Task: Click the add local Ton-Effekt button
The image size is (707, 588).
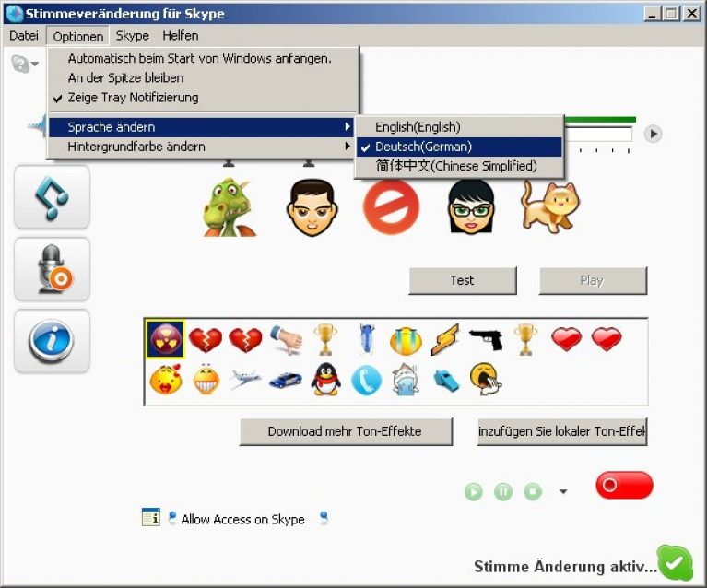Action: click(x=562, y=431)
